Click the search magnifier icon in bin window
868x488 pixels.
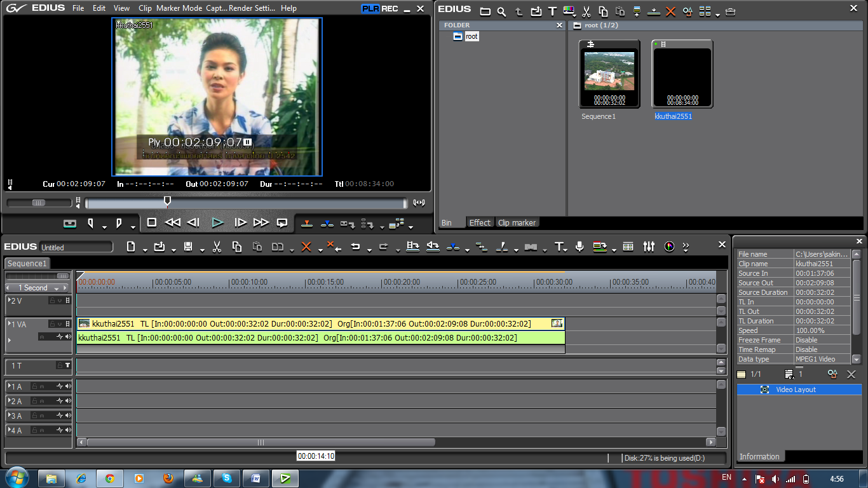point(501,11)
